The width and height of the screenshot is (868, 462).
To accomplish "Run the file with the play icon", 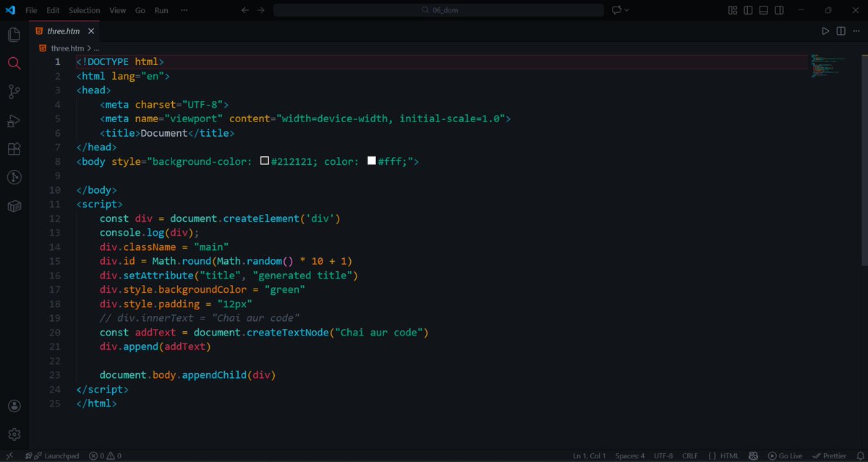I will (825, 31).
